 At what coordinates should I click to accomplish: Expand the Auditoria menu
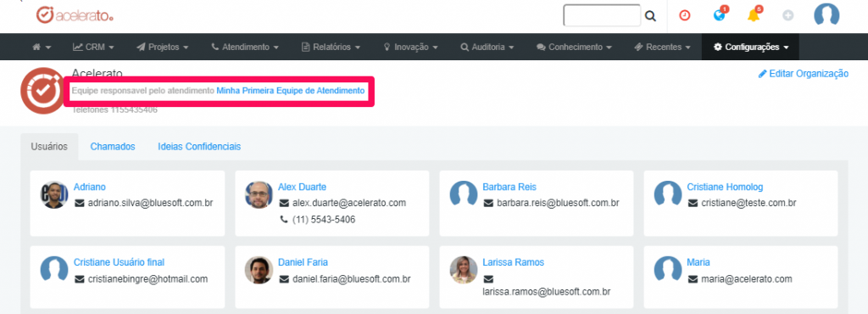tap(487, 47)
